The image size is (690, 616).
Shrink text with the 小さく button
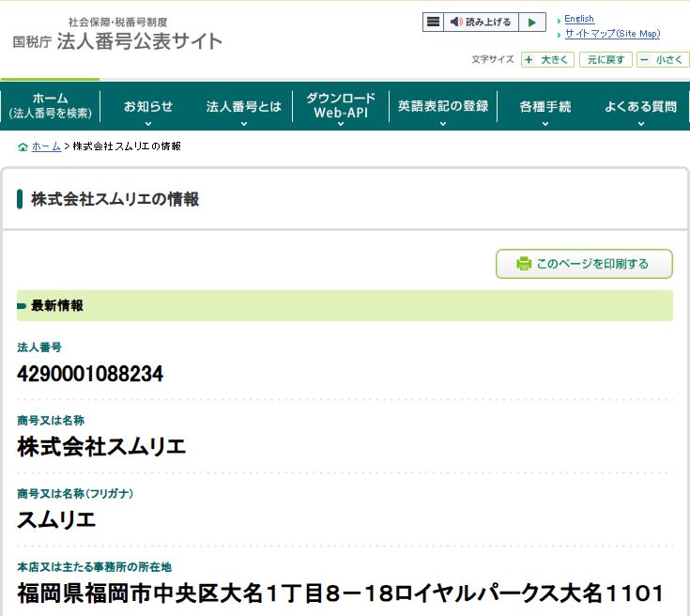click(x=663, y=59)
